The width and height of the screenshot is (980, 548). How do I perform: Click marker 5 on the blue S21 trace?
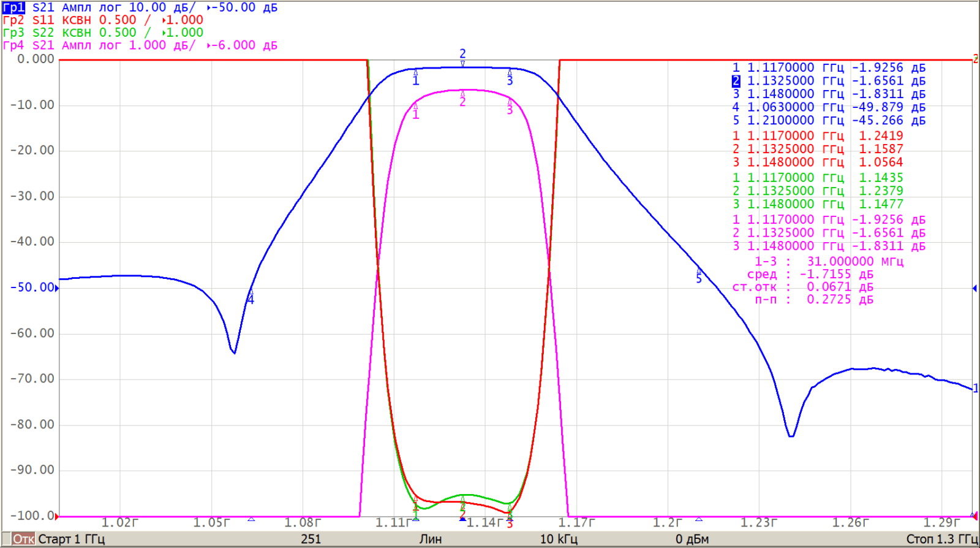pos(699,275)
